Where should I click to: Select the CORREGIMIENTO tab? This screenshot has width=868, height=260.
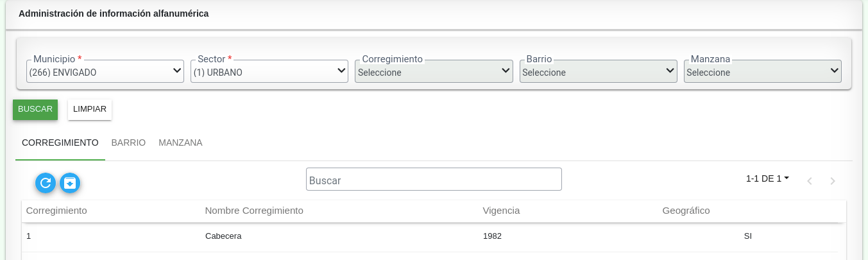pyautogui.click(x=60, y=143)
